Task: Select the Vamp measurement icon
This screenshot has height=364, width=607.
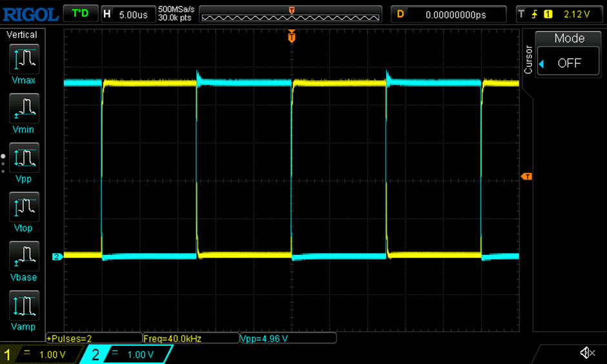Action: click(x=24, y=305)
